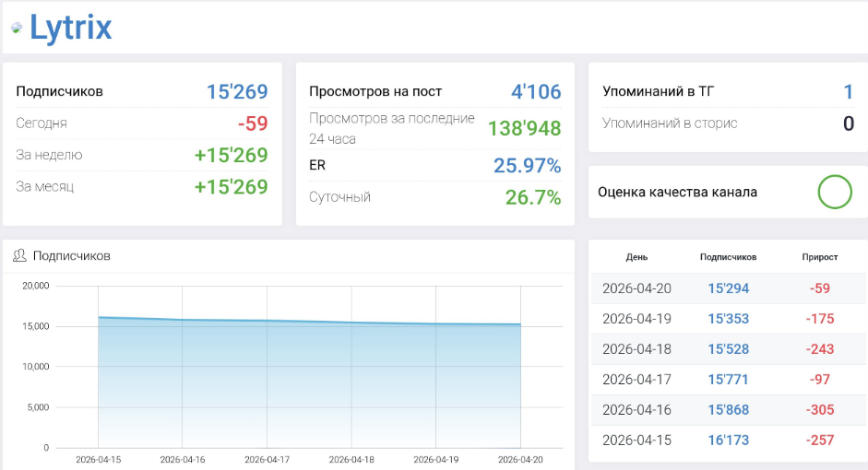Click total subscribers value 15'269
This screenshot has height=470, width=868.
(x=237, y=91)
